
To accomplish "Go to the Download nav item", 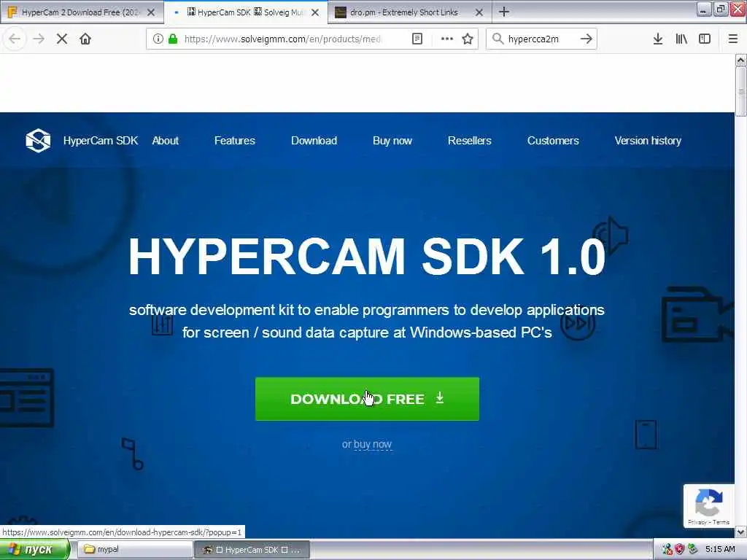I will 314,141.
